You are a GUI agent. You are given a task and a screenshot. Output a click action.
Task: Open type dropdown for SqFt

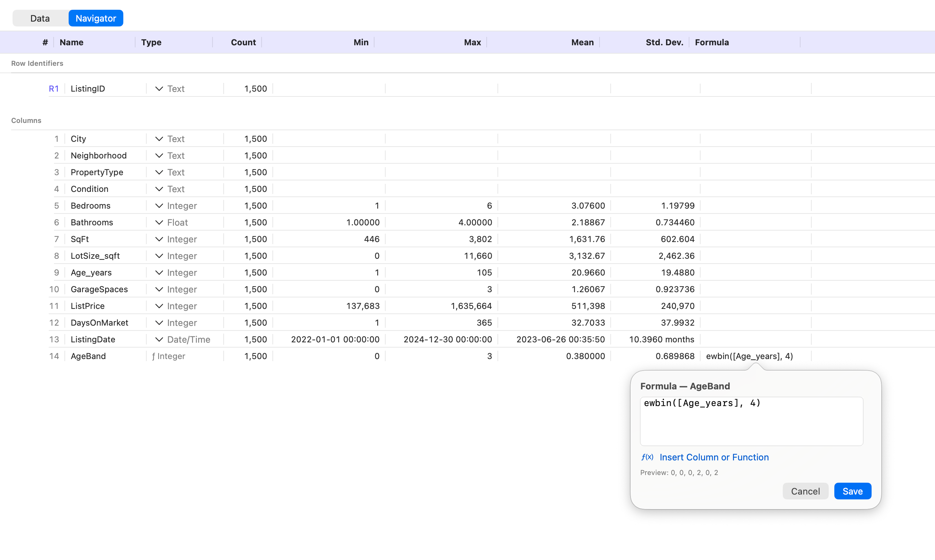pos(159,239)
